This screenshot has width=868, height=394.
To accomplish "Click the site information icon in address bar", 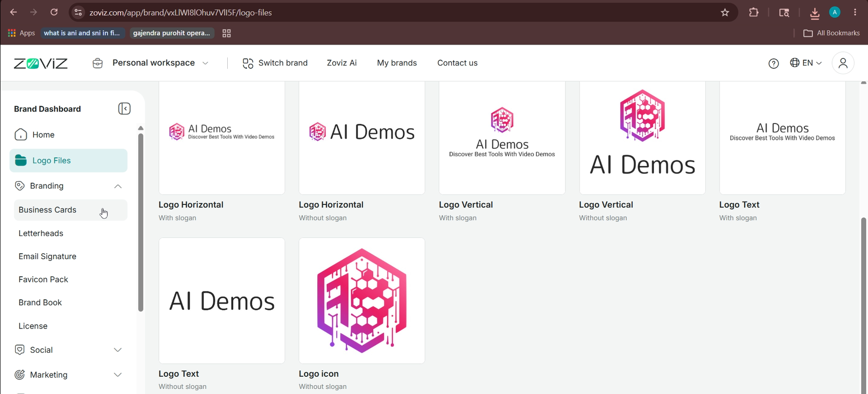I will 78,12.
